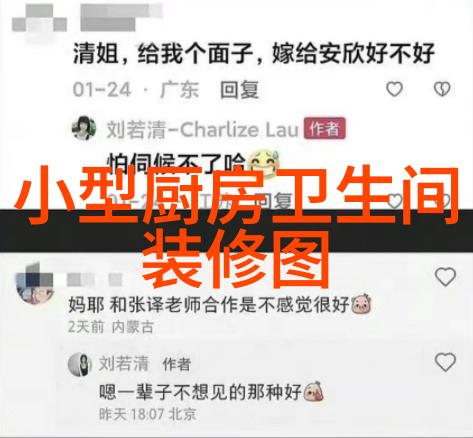Click the red 作者 badge
Screen dimensions: 473x438
click(x=325, y=128)
